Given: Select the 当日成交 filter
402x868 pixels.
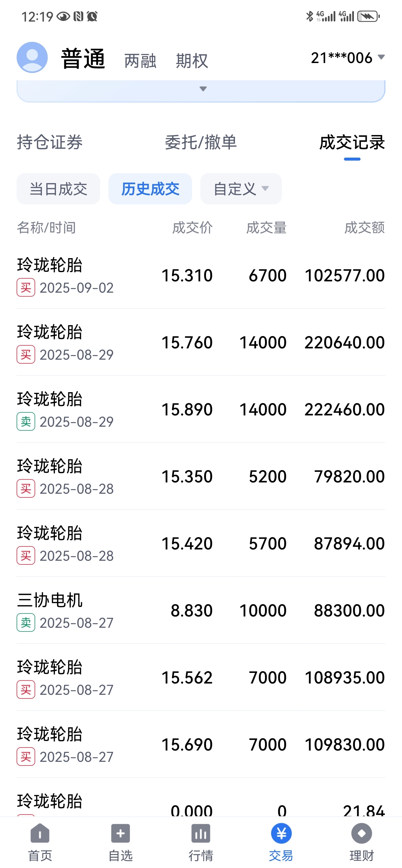Looking at the screenshot, I should click(x=58, y=189).
